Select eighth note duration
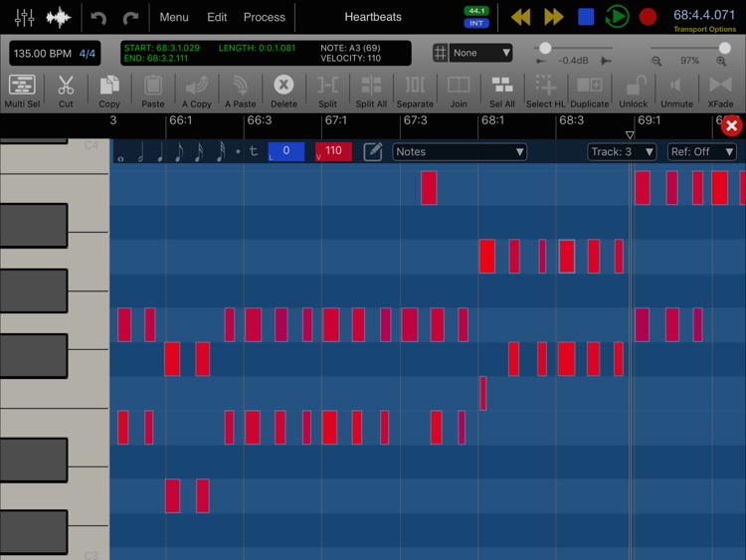The image size is (746, 560). pyautogui.click(x=179, y=152)
